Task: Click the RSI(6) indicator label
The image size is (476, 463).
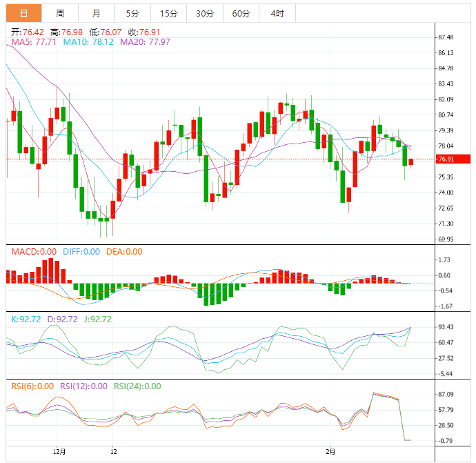Action: (33, 386)
